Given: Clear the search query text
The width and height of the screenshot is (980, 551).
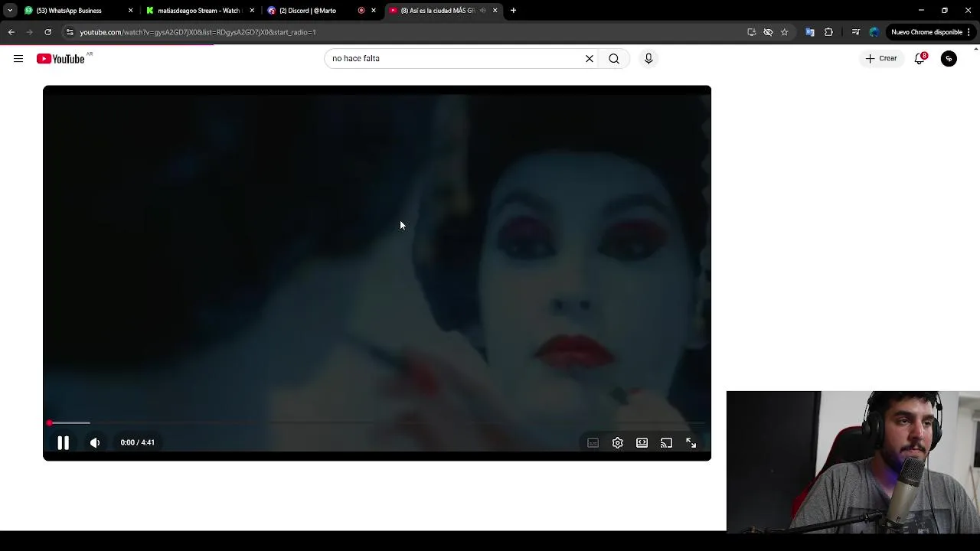Looking at the screenshot, I should (590, 58).
